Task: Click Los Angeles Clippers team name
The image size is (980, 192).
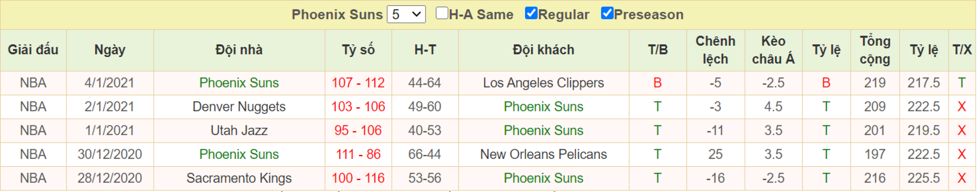Action: tap(543, 83)
